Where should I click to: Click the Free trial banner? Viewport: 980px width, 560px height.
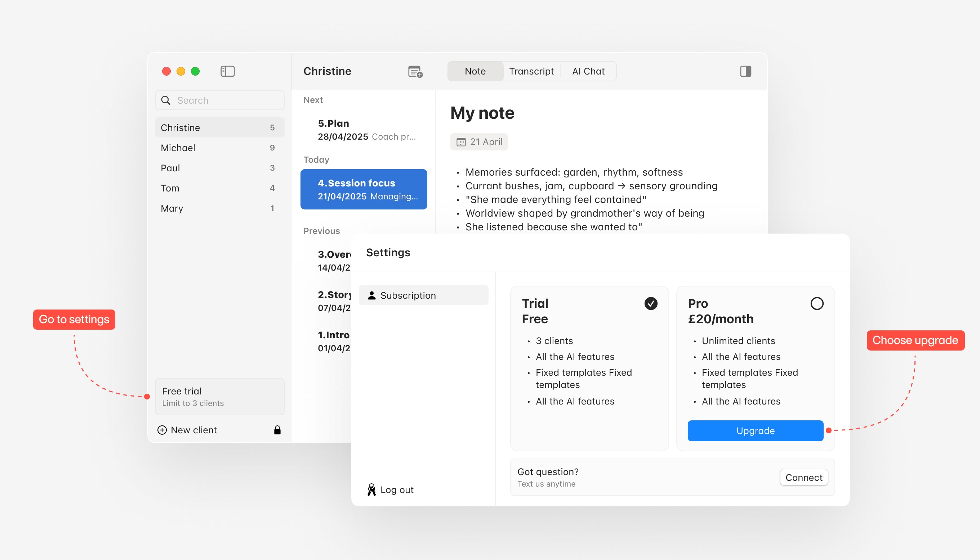click(219, 397)
